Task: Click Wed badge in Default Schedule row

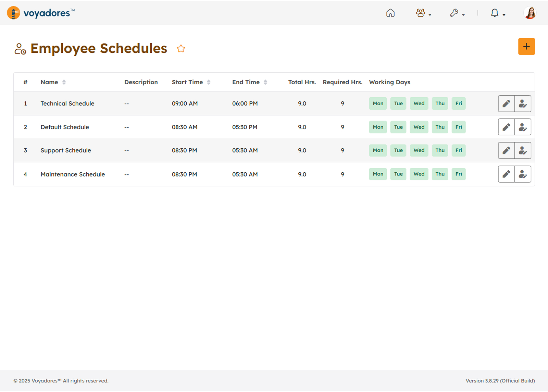Action: pyautogui.click(x=419, y=127)
